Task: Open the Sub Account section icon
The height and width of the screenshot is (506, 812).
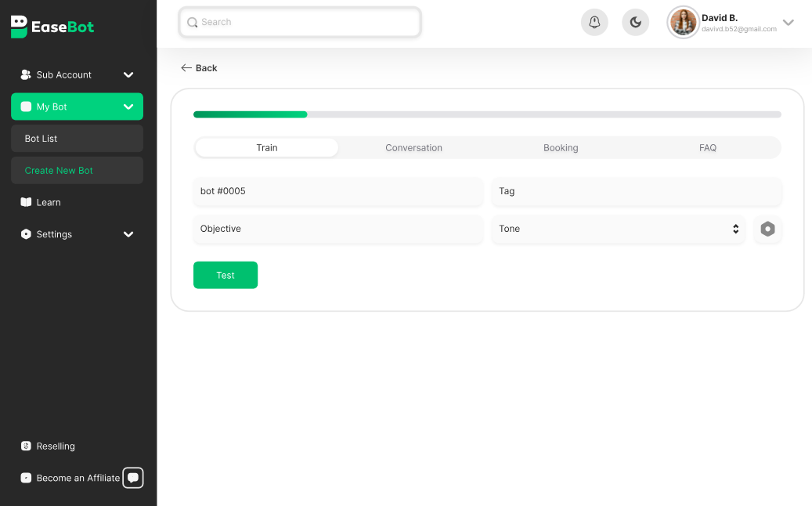Action: click(x=24, y=74)
